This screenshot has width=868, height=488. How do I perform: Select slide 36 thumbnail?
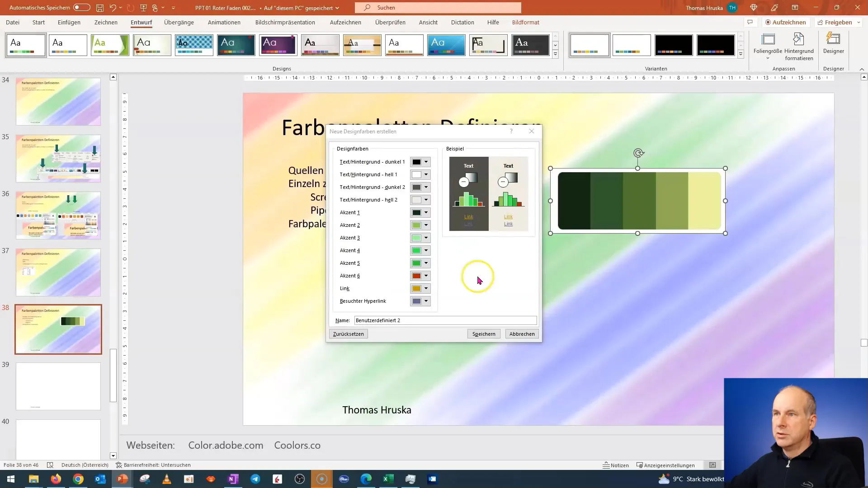[x=58, y=215]
